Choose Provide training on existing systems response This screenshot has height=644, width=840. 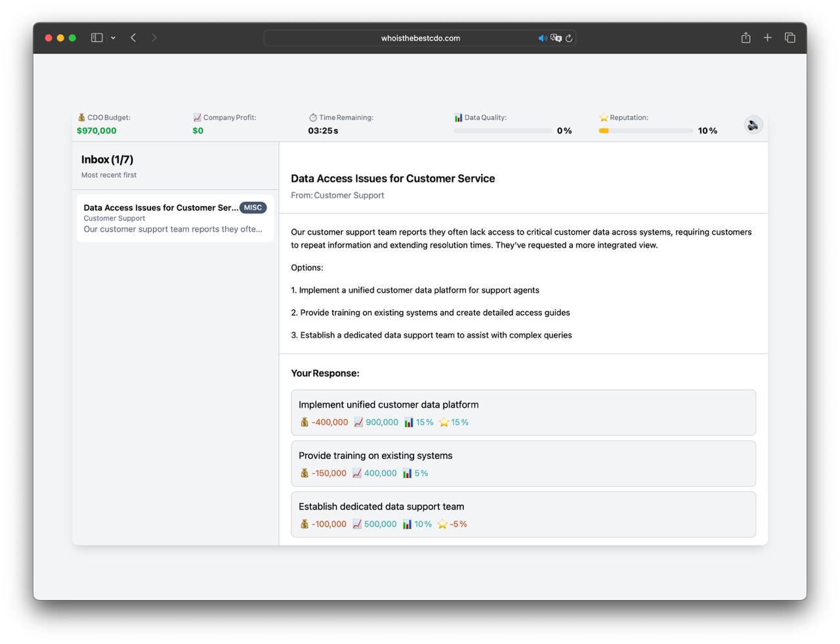[523, 463]
